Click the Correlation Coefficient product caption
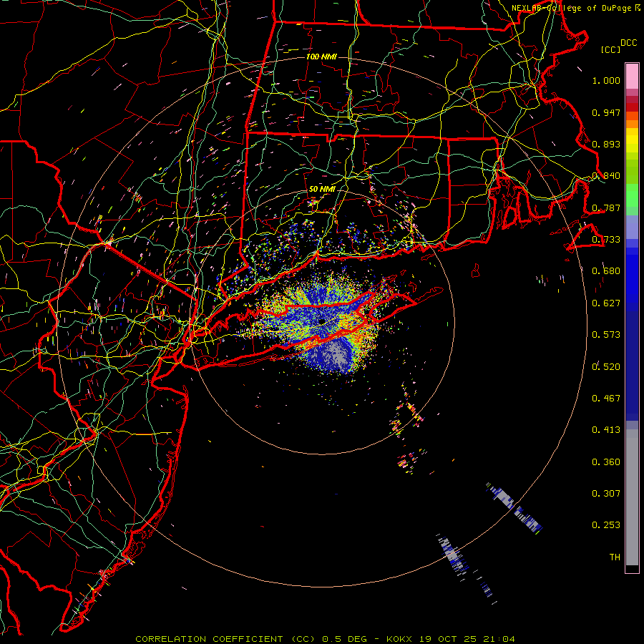Viewport: 644px width, 644px height. tap(325, 639)
